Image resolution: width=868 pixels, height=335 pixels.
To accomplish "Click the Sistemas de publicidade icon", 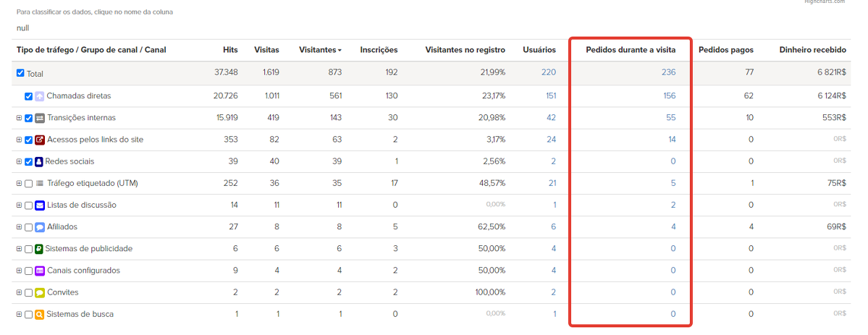I will point(40,249).
